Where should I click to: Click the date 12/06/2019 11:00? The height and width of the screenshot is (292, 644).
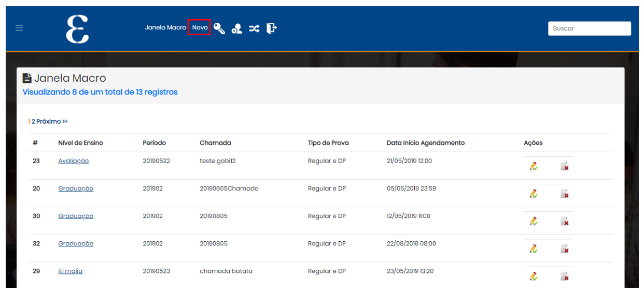click(x=409, y=216)
